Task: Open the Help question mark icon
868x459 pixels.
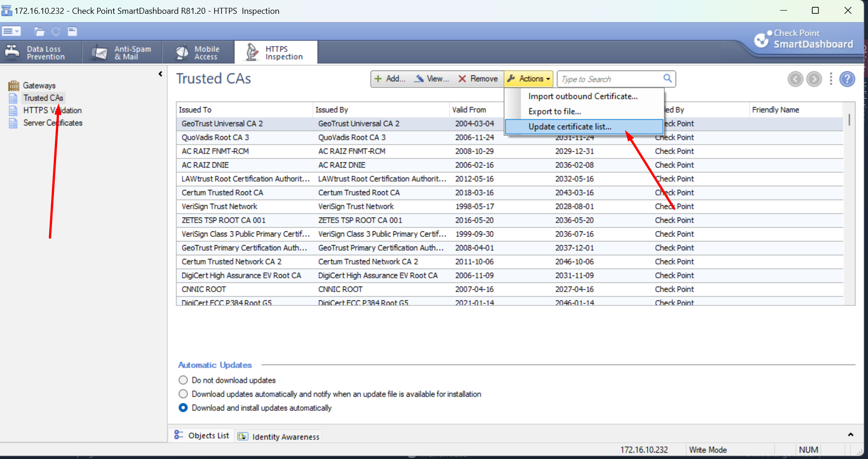Action: pos(848,79)
